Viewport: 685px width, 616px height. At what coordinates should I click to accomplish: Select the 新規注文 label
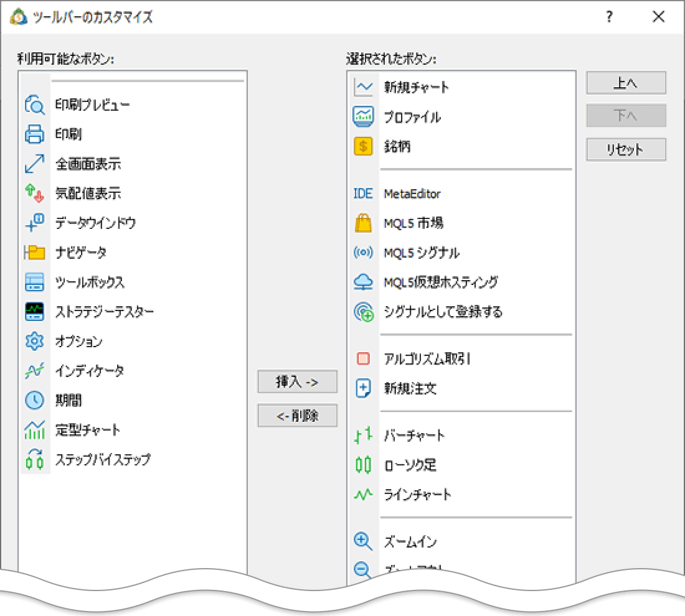[410, 388]
